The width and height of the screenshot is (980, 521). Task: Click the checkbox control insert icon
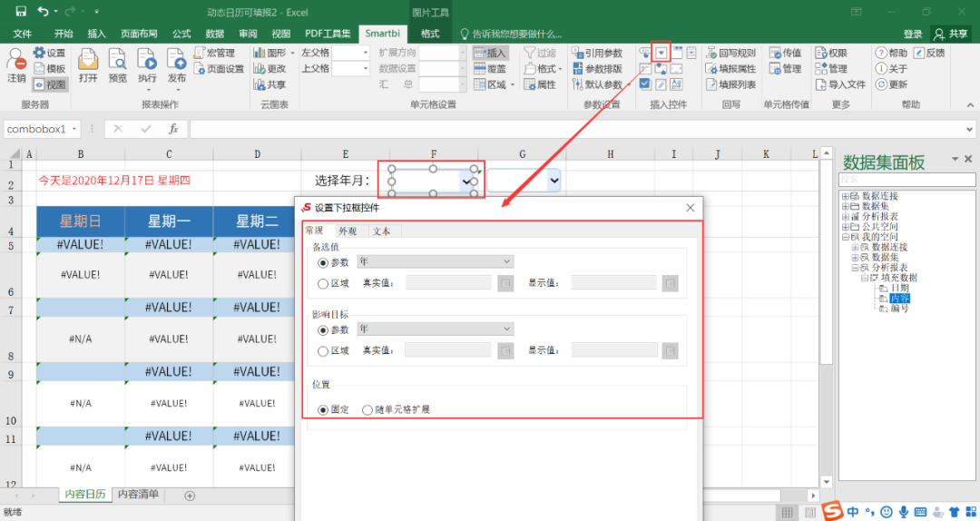pos(645,84)
